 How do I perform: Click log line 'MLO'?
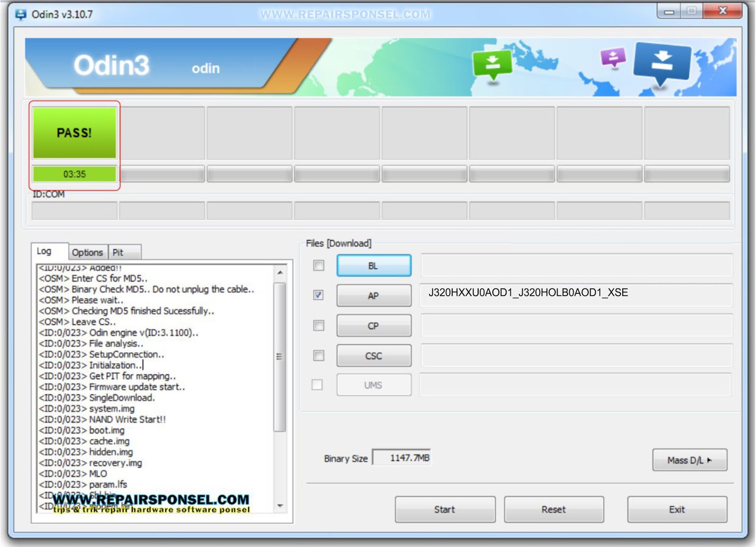coord(73,474)
